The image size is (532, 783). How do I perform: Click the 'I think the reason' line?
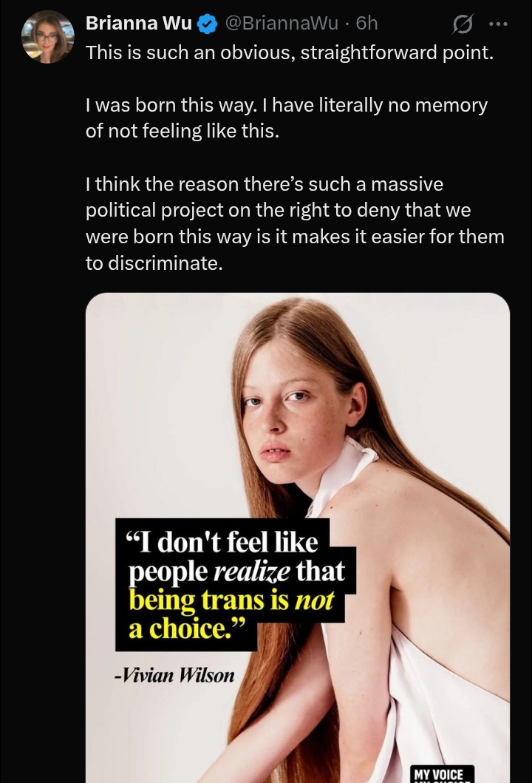(265, 184)
